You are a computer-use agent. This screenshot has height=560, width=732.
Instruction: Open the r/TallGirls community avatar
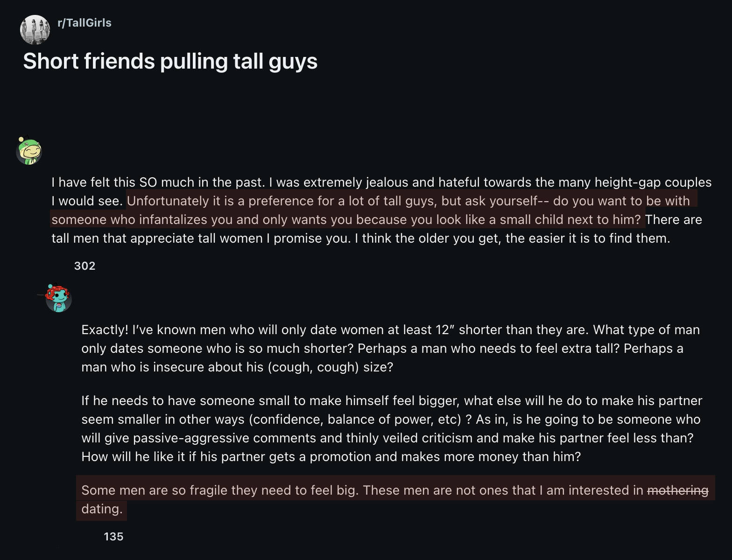coord(35,30)
